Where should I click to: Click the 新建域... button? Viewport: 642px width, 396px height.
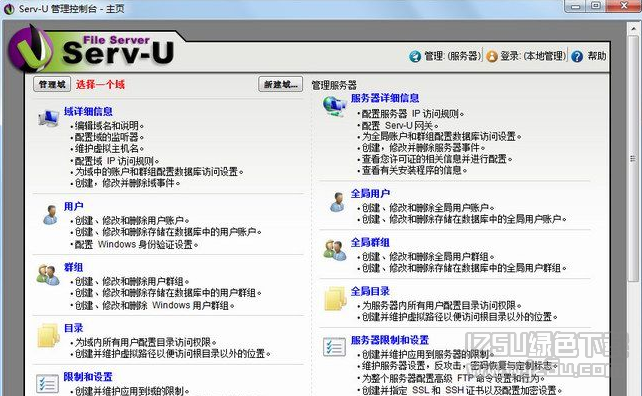[280, 84]
